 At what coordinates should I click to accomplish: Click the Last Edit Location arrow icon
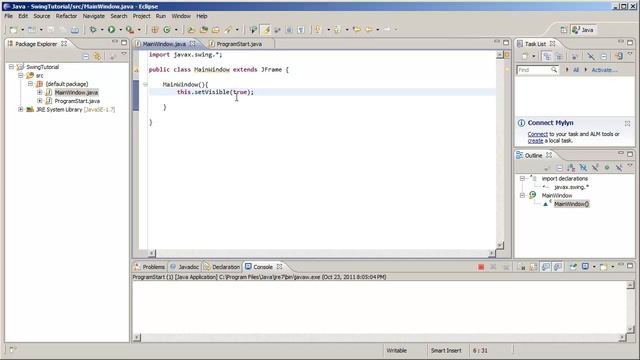tap(357, 29)
